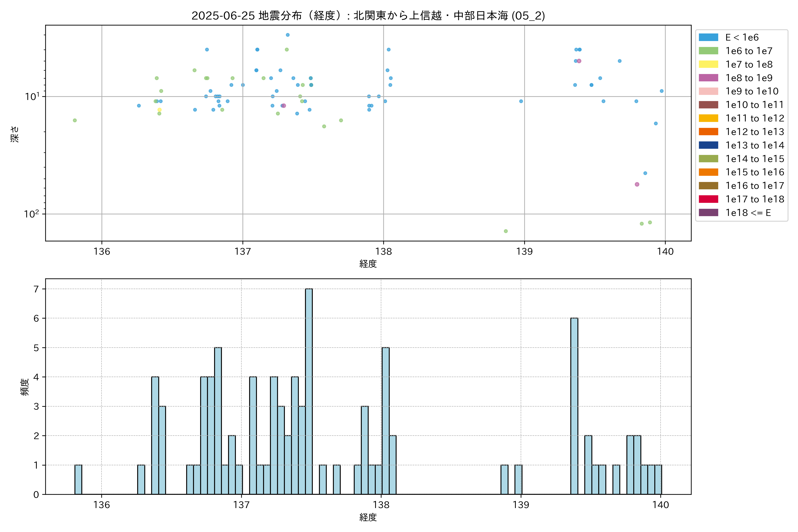Click the '深さ' y-axis label

[x=15, y=134]
